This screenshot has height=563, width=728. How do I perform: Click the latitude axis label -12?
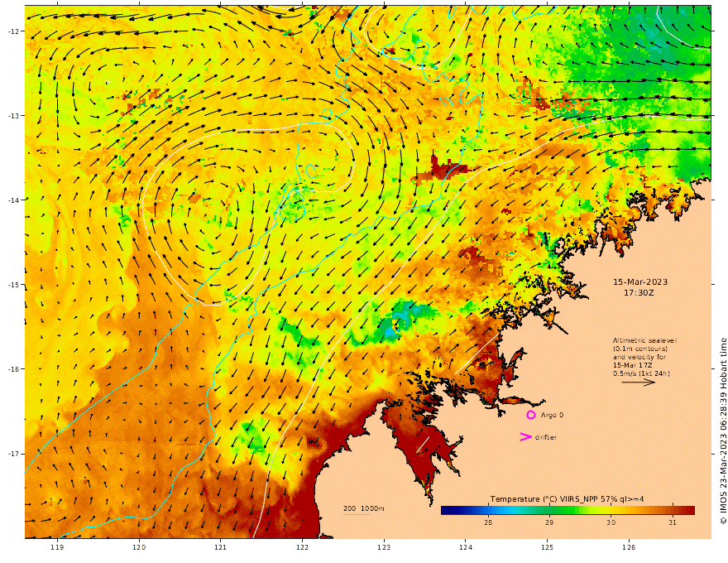(13, 31)
